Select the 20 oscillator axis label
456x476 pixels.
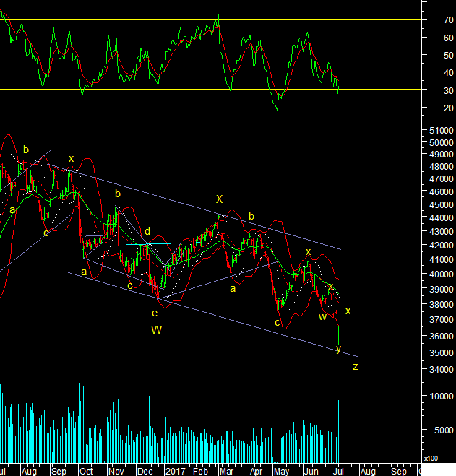(x=448, y=108)
